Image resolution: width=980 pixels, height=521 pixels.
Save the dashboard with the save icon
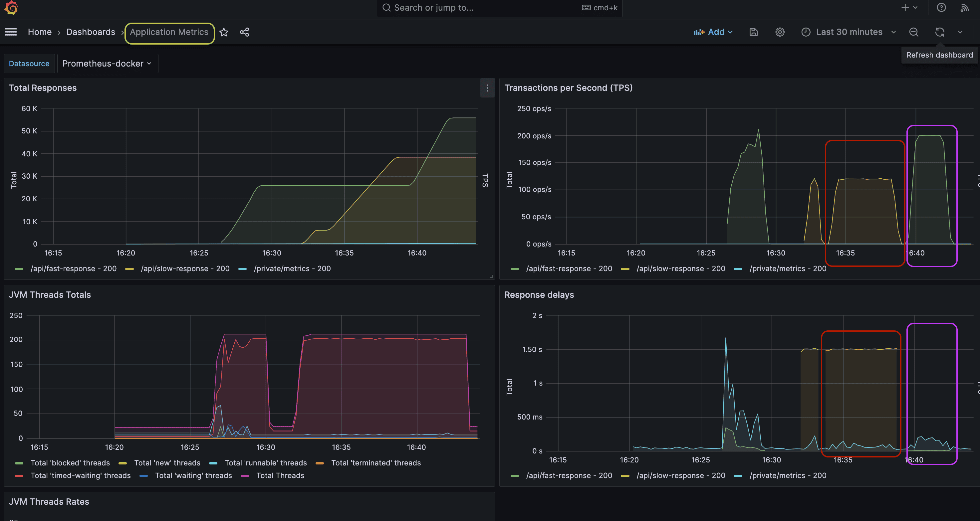[754, 32]
